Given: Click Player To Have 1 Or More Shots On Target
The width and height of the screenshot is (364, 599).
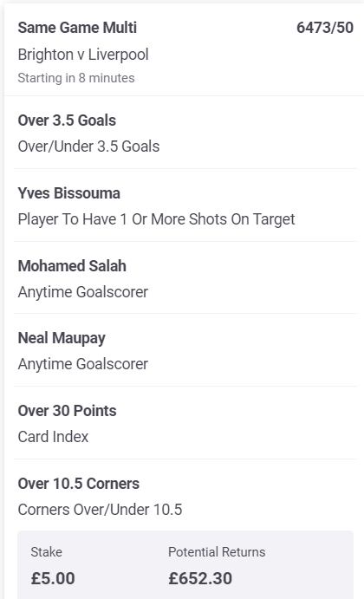Looking at the screenshot, I should (x=157, y=219).
